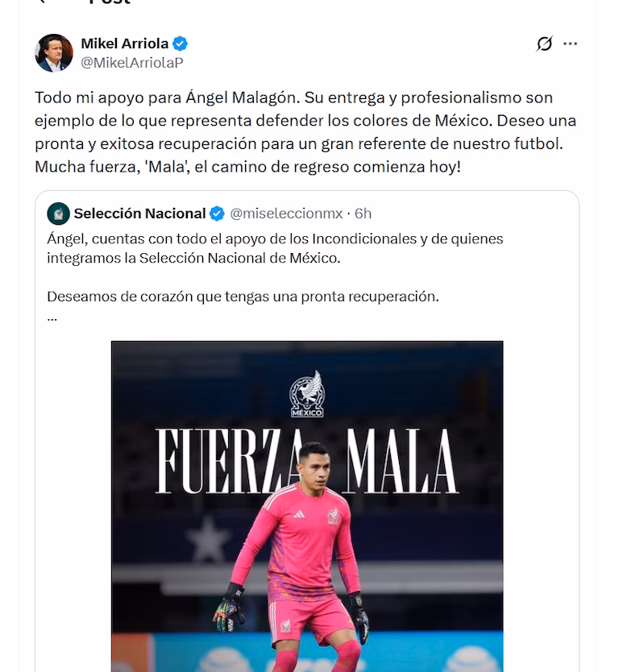Expand the quoted post's truncated text ellipsis
This screenshot has height=672, width=619.
[52, 318]
